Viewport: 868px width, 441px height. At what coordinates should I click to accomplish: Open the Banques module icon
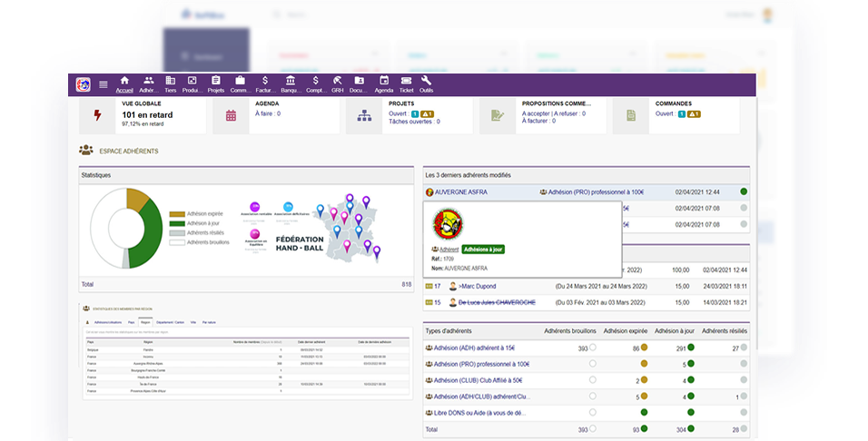(x=290, y=81)
